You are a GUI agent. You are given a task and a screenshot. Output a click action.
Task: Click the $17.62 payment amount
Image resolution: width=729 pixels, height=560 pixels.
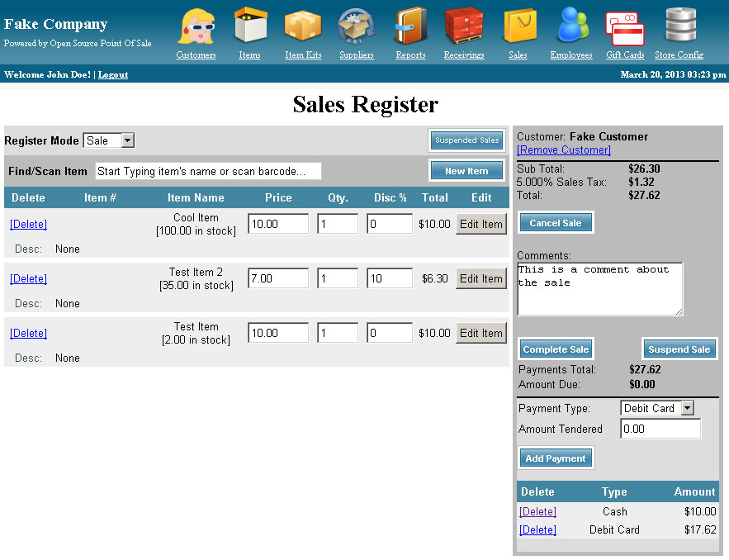700,529
